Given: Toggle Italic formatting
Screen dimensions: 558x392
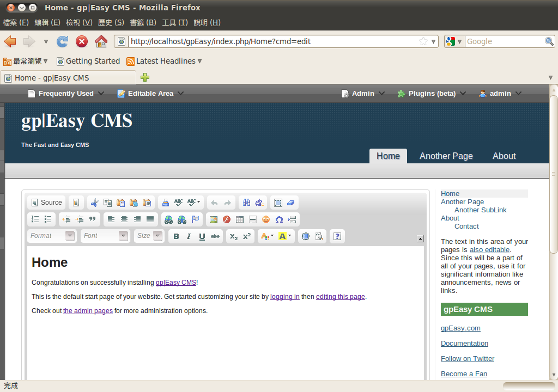Looking at the screenshot, I should 189,236.
